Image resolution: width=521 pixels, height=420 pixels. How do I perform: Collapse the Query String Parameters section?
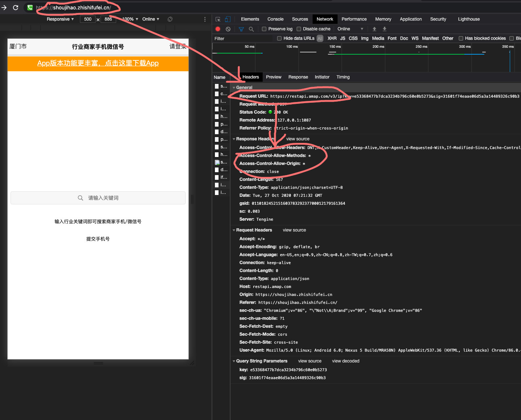234,361
